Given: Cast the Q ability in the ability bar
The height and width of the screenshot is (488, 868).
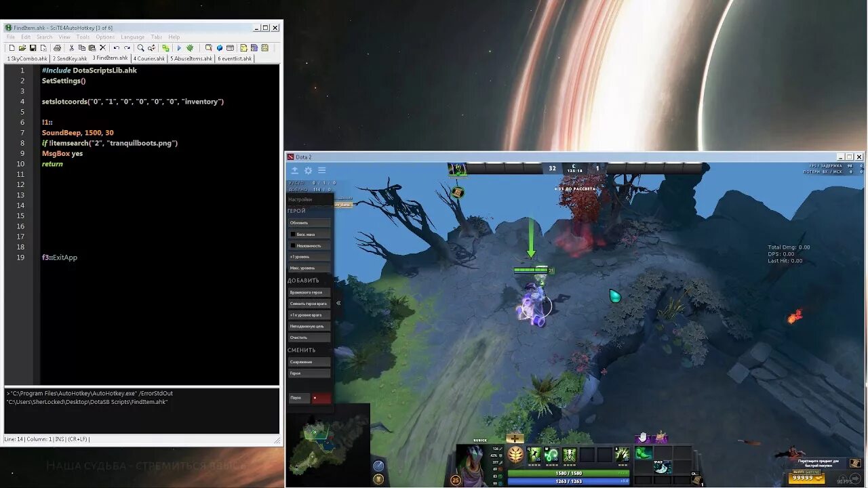Looking at the screenshot, I should (534, 455).
